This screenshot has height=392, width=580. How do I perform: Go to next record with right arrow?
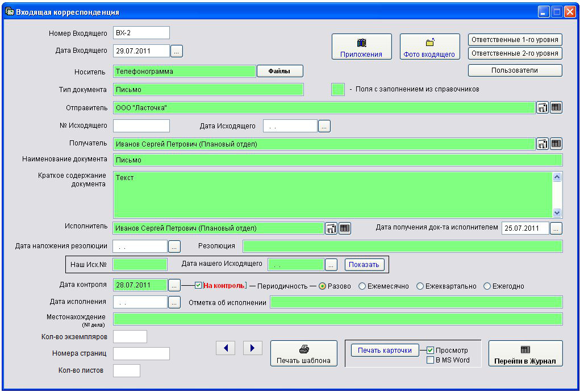252,348
